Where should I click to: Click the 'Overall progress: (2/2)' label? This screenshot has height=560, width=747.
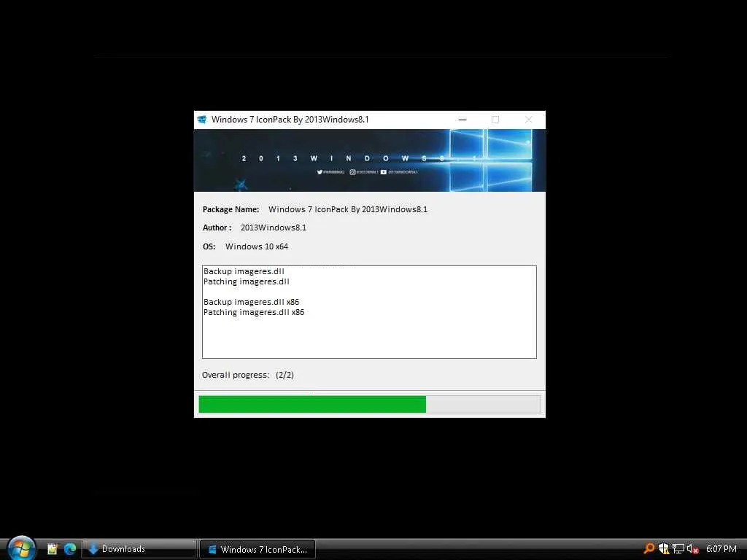pyautogui.click(x=248, y=375)
